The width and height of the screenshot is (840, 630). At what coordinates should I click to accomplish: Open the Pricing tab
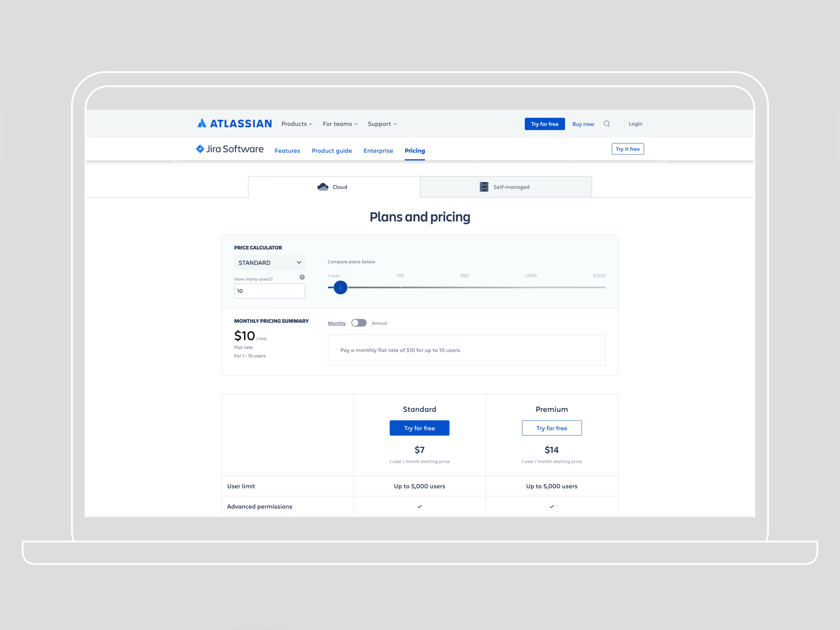point(414,150)
